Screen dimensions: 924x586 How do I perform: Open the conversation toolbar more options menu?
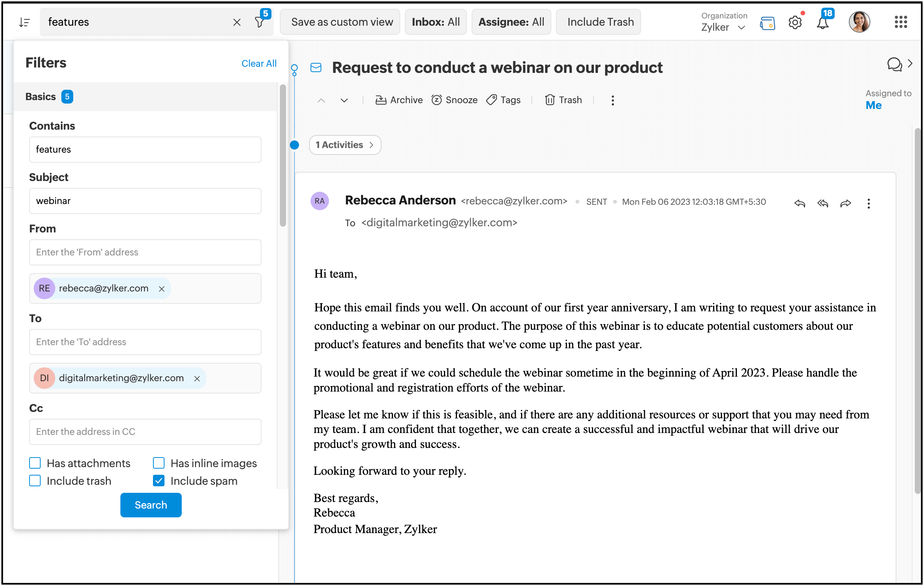pos(612,100)
